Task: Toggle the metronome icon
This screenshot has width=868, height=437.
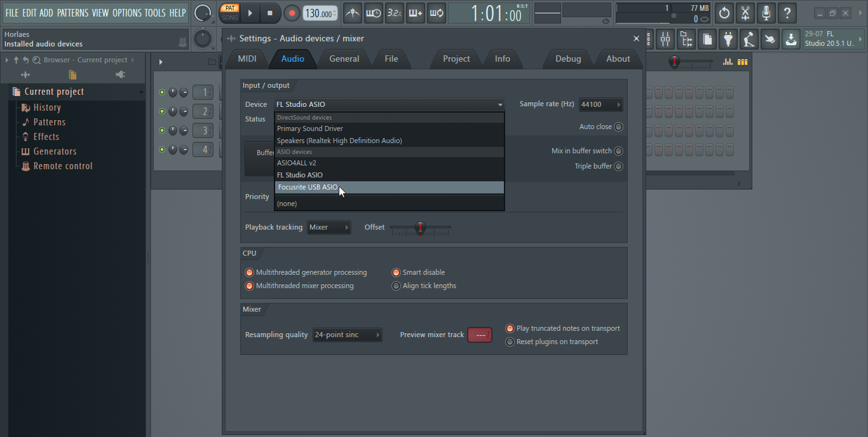Action: 353,13
